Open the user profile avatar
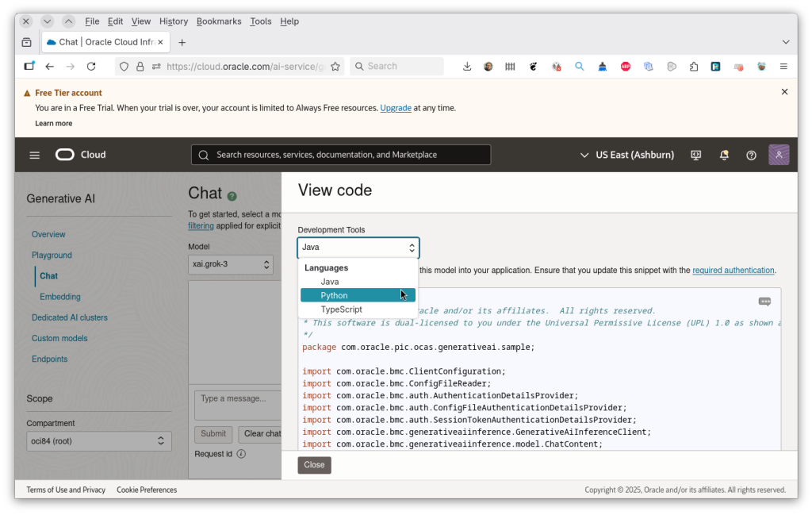This screenshot has height=515, width=812. click(779, 155)
